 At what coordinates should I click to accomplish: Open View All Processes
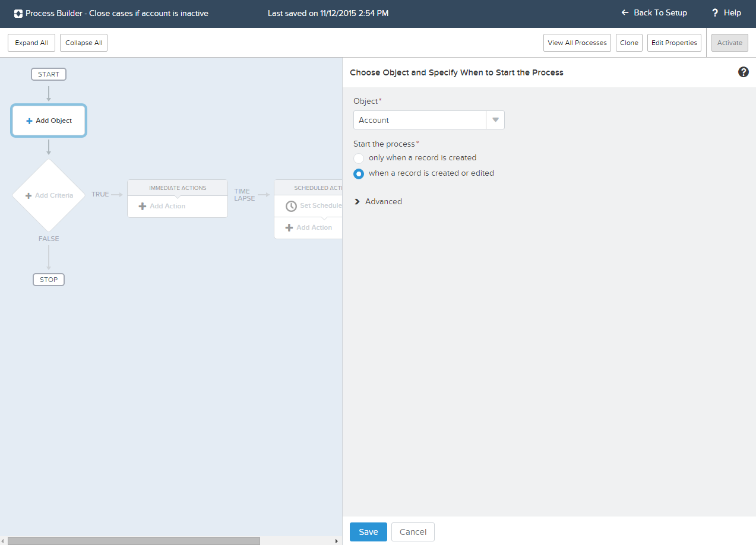[x=577, y=43]
